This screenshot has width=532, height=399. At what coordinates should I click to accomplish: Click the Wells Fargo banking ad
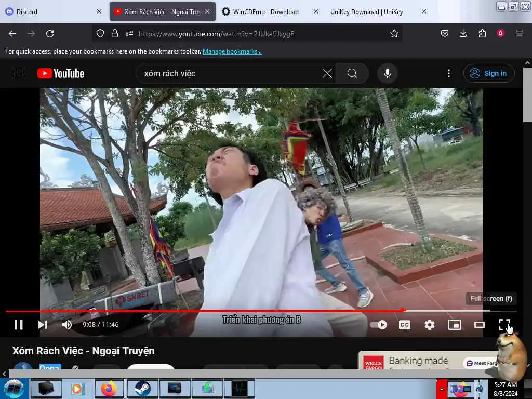[428, 361]
